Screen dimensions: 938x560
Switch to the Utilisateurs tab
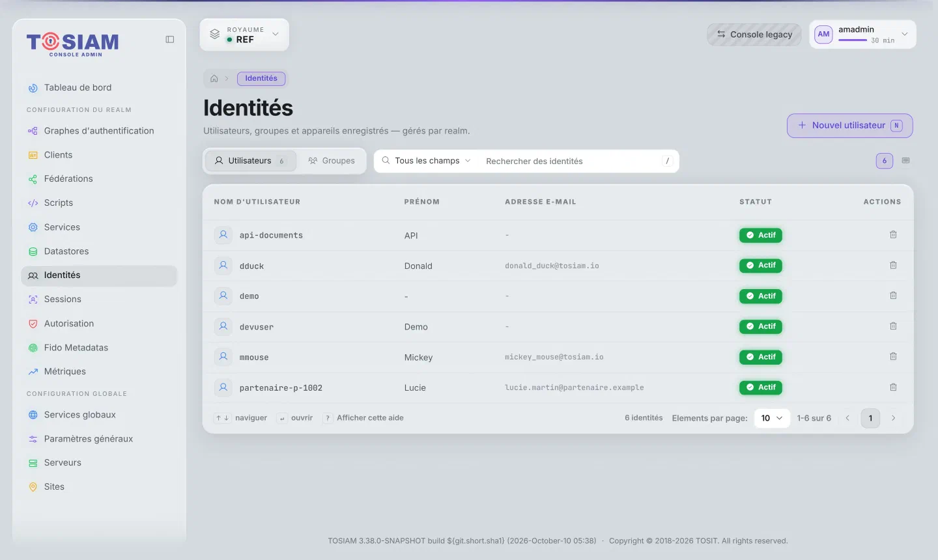point(251,161)
